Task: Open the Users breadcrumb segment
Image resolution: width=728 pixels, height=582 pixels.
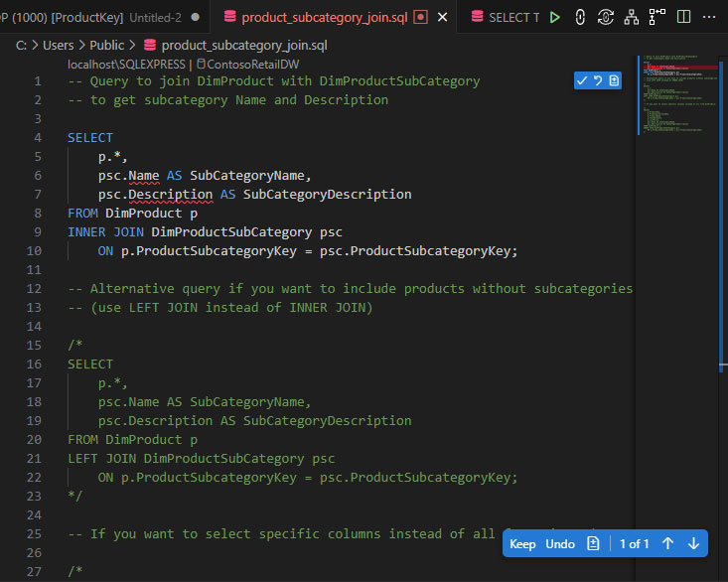Action: tap(58, 46)
